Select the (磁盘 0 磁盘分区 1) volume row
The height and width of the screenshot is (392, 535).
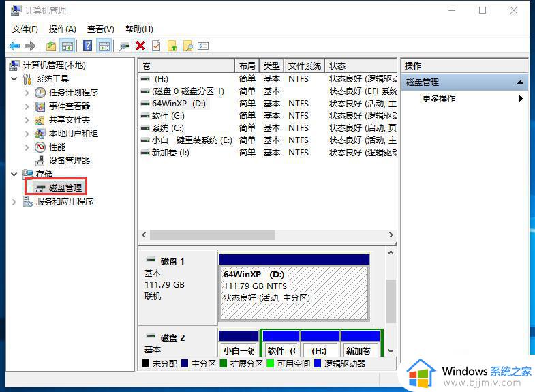click(268, 91)
